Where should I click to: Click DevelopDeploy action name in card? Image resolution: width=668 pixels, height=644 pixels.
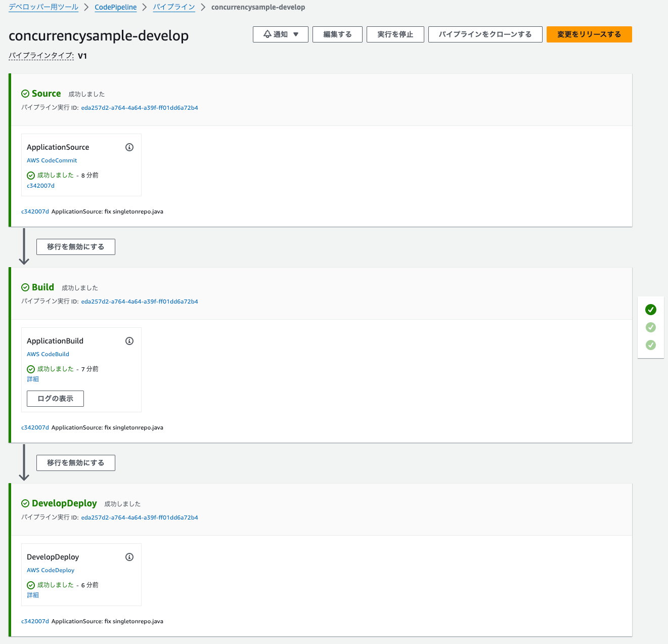(53, 557)
